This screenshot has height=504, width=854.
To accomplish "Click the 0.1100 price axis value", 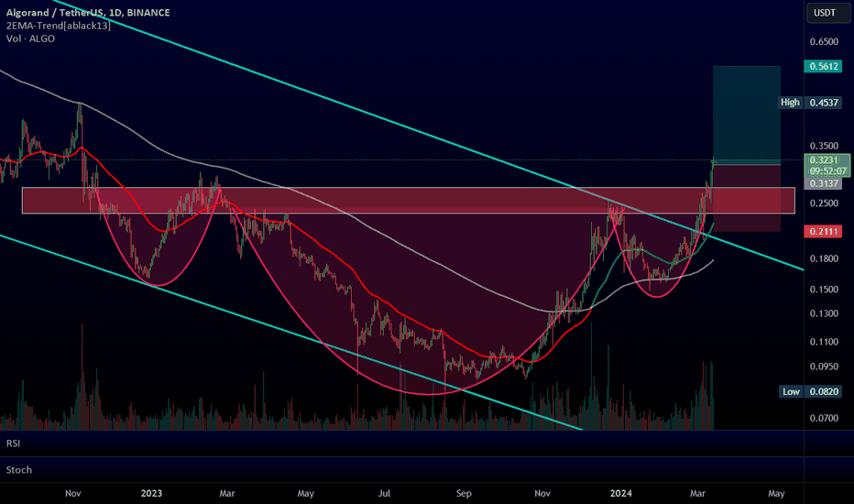I will pyautogui.click(x=824, y=342).
